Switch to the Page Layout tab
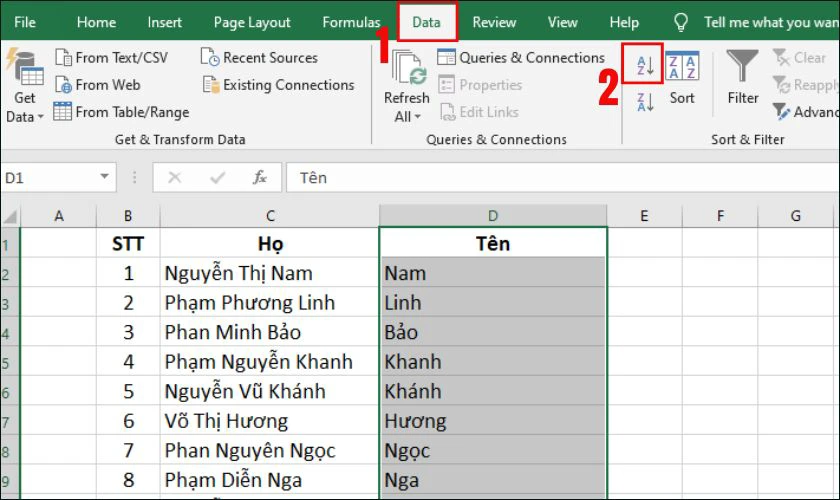This screenshot has width=840, height=500. tap(252, 23)
